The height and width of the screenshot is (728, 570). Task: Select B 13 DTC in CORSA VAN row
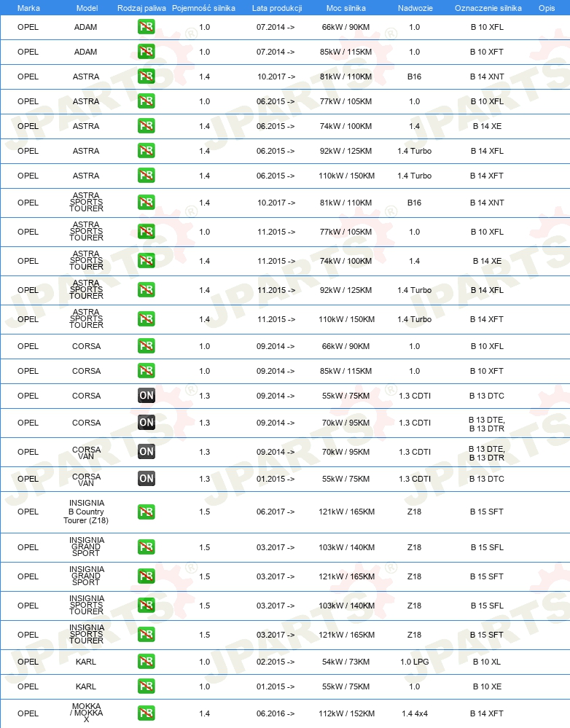click(487, 479)
